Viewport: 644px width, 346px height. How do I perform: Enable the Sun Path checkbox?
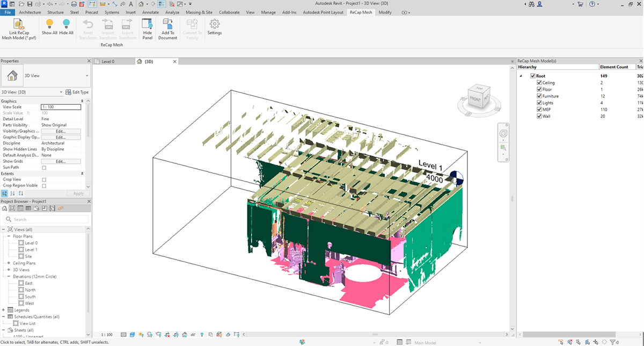(44, 168)
